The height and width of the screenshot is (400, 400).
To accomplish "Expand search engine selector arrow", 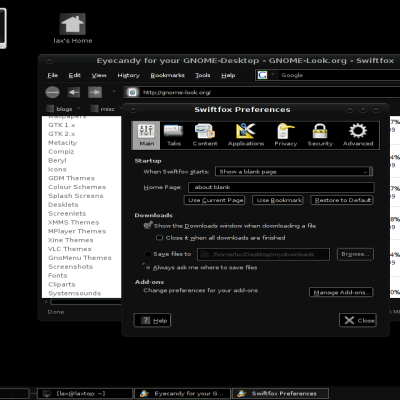I will pos(272,74).
